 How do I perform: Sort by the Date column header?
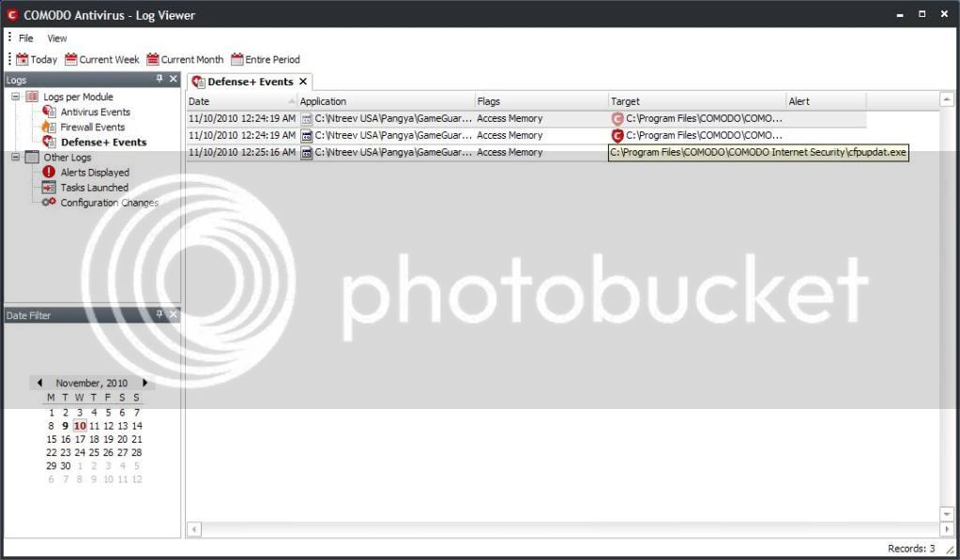(242, 101)
